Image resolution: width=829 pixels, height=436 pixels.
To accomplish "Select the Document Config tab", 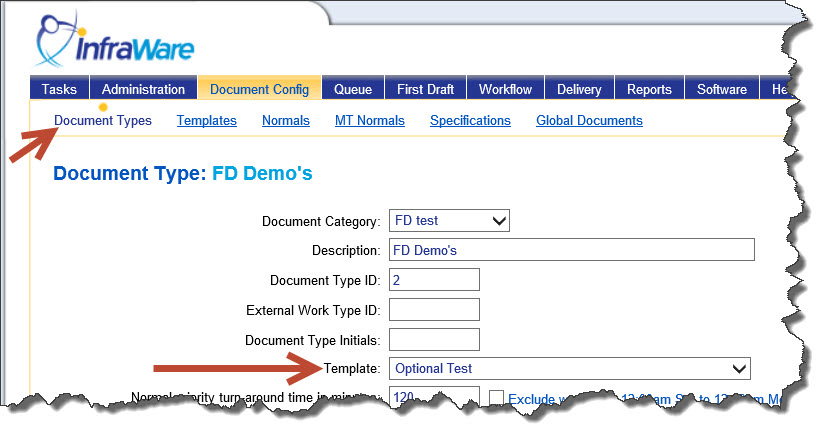I will click(x=260, y=88).
